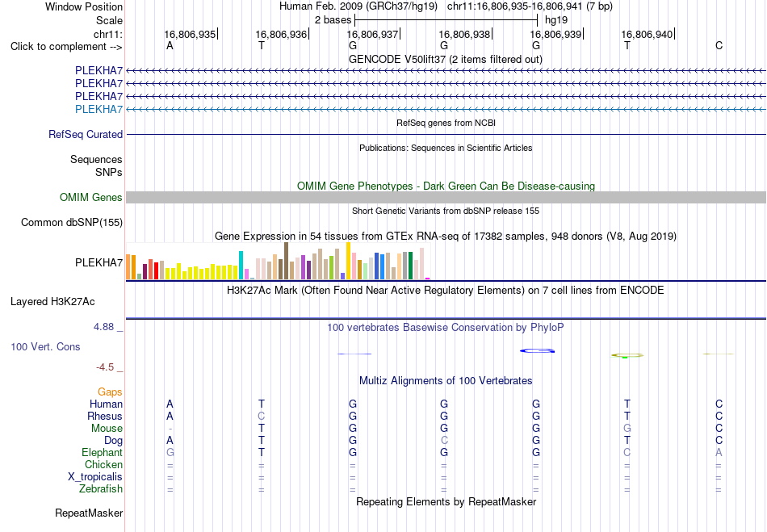
Task: Click the cyan bar in GTEx chart
Action: click(x=241, y=265)
